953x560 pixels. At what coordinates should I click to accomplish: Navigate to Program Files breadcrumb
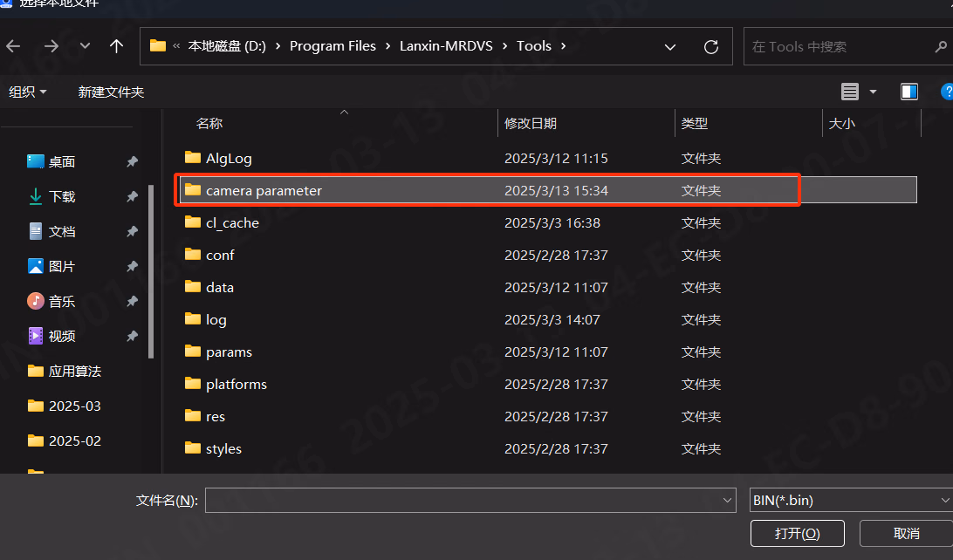tap(333, 46)
